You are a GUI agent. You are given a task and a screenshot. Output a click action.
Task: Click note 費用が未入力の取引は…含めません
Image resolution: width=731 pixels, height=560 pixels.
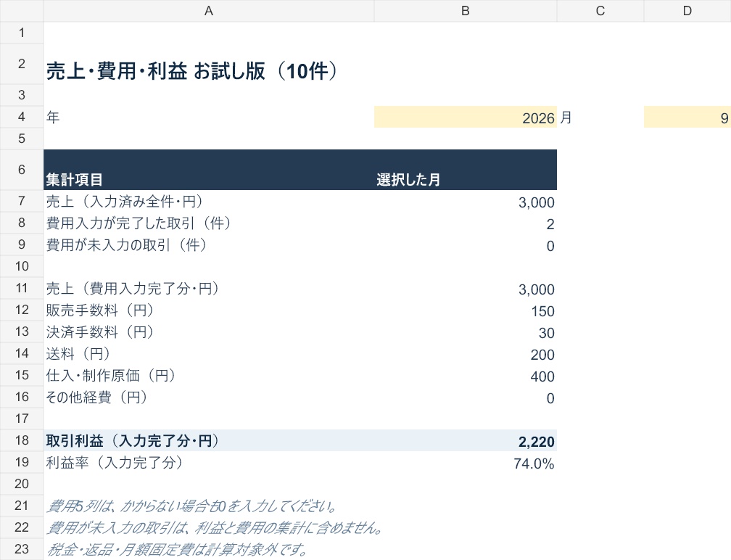tap(215, 528)
